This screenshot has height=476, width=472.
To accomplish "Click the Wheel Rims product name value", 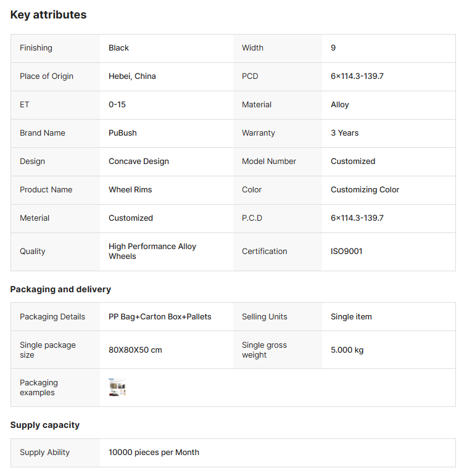I will 130,190.
